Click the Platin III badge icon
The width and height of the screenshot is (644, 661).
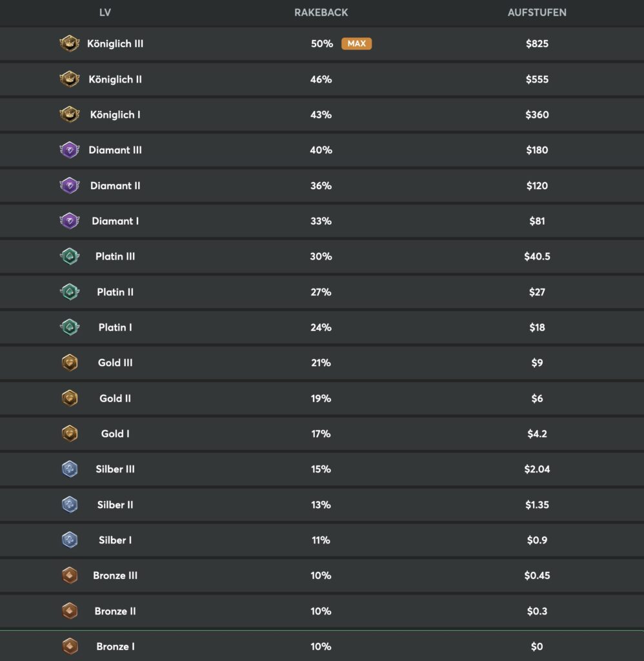[x=70, y=256]
